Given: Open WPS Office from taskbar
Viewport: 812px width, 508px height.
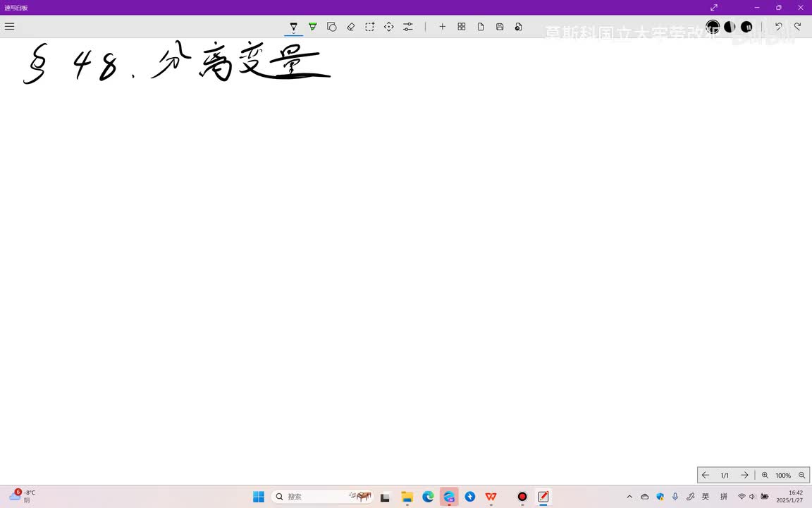Looking at the screenshot, I should [491, 497].
